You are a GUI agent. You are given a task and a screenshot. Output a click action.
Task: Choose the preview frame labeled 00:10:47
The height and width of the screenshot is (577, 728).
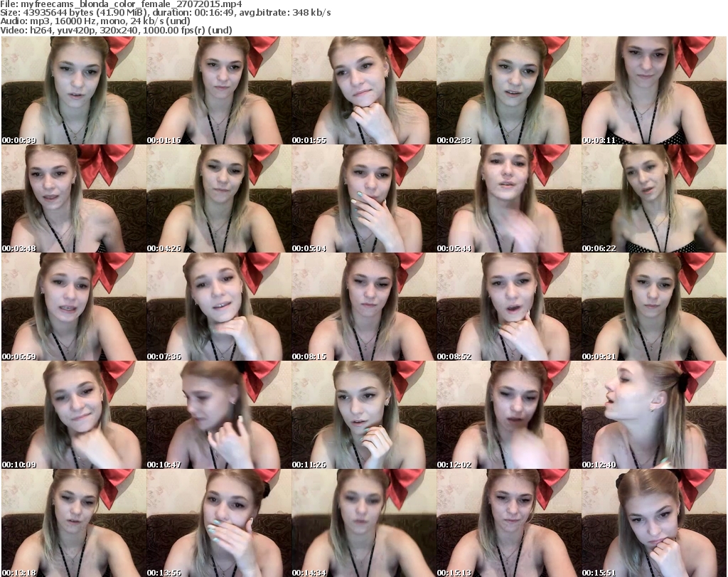(x=219, y=415)
